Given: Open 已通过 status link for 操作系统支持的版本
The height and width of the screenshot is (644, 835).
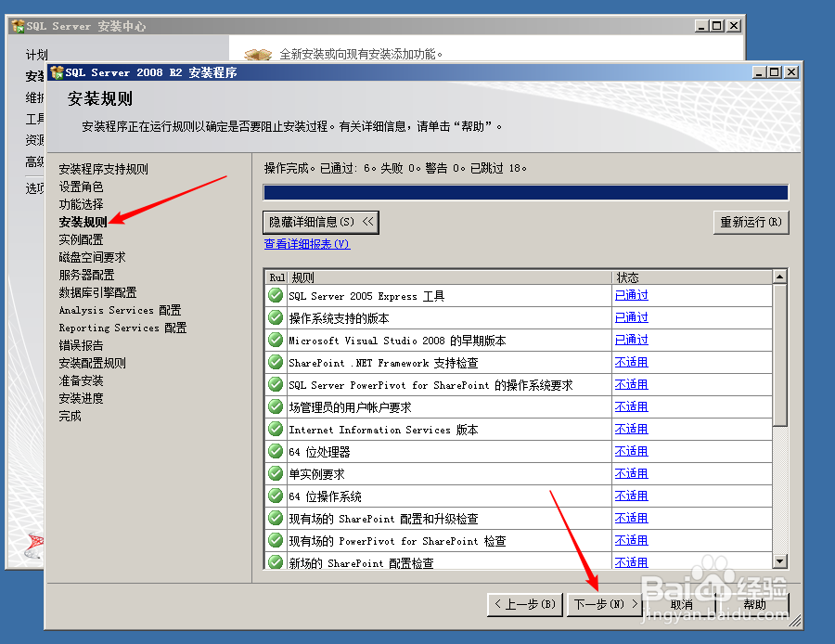Looking at the screenshot, I should point(632,317).
